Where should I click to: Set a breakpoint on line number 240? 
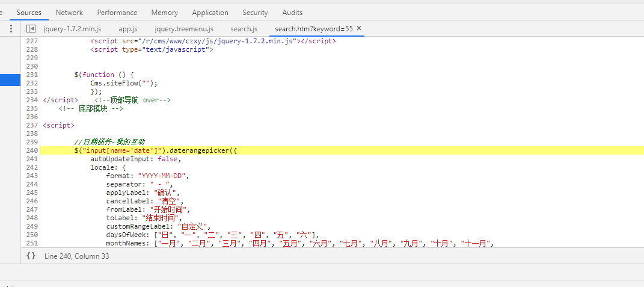[x=31, y=150]
